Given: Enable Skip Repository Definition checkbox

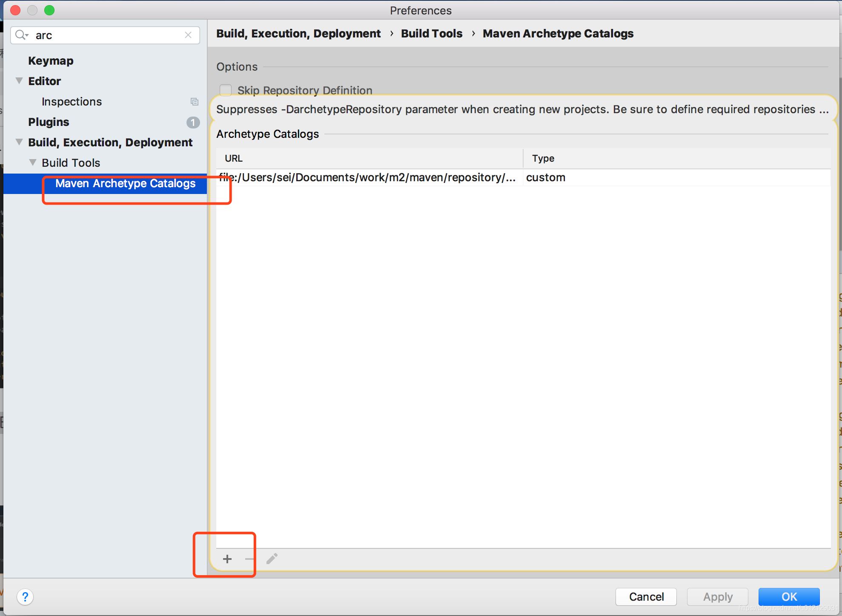Looking at the screenshot, I should pyautogui.click(x=226, y=90).
